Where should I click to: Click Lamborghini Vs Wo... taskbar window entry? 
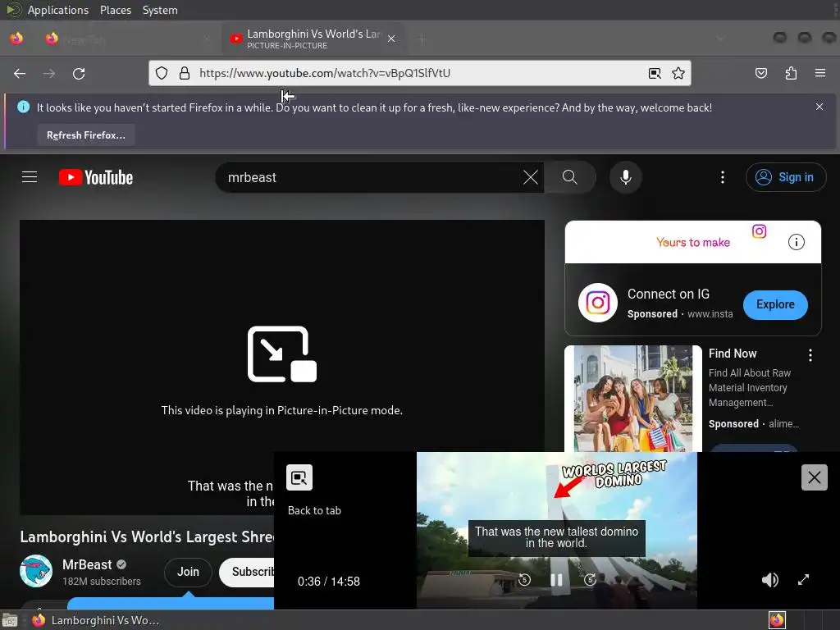(97, 620)
